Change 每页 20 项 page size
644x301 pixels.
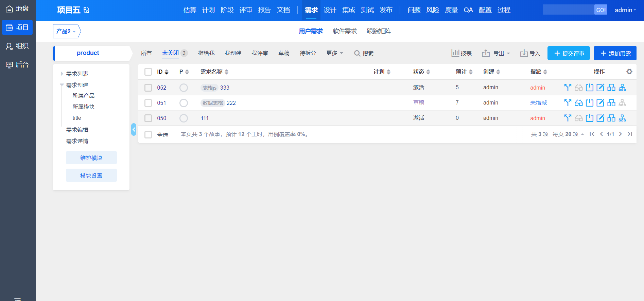coord(568,134)
